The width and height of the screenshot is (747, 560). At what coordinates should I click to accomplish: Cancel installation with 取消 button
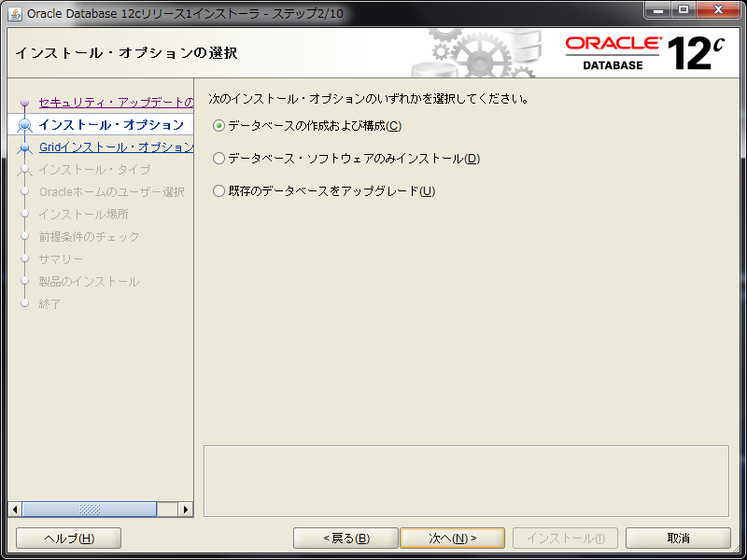(x=678, y=539)
